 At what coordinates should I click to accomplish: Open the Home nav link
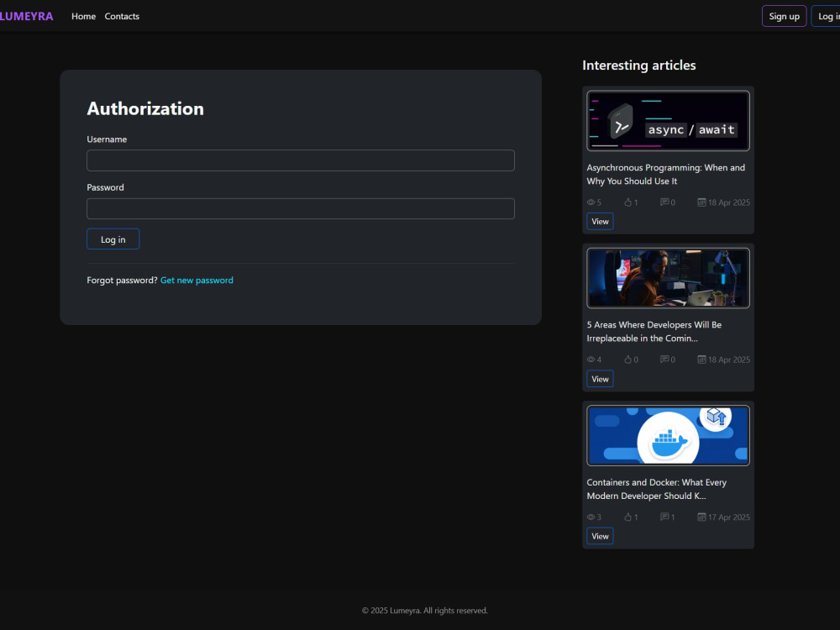[x=83, y=16]
